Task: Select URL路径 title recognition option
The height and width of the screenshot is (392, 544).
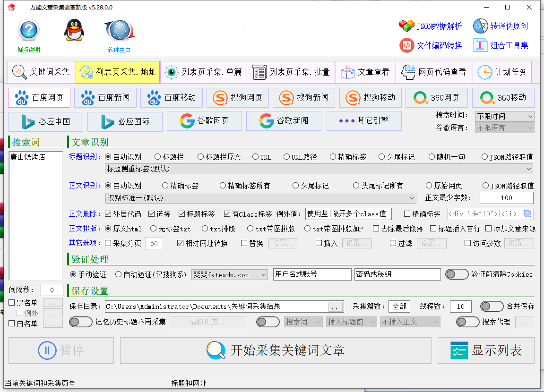Action: [x=300, y=157]
